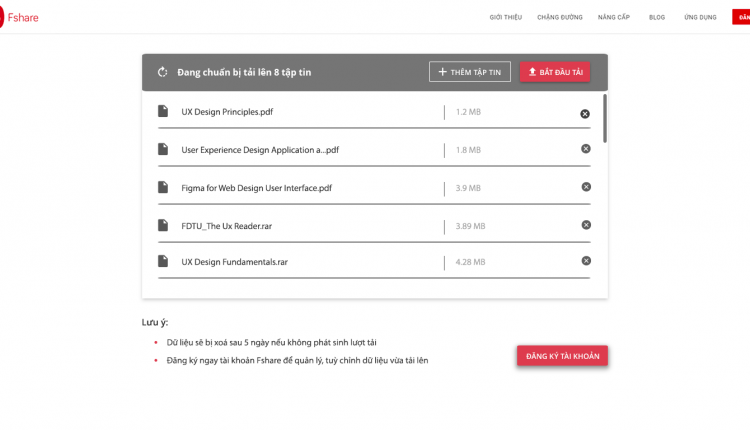Image resolution: width=750 pixels, height=430 pixels.
Task: Click ĐĂNG KÝ TÀI KHOẢN register button
Action: [562, 356]
